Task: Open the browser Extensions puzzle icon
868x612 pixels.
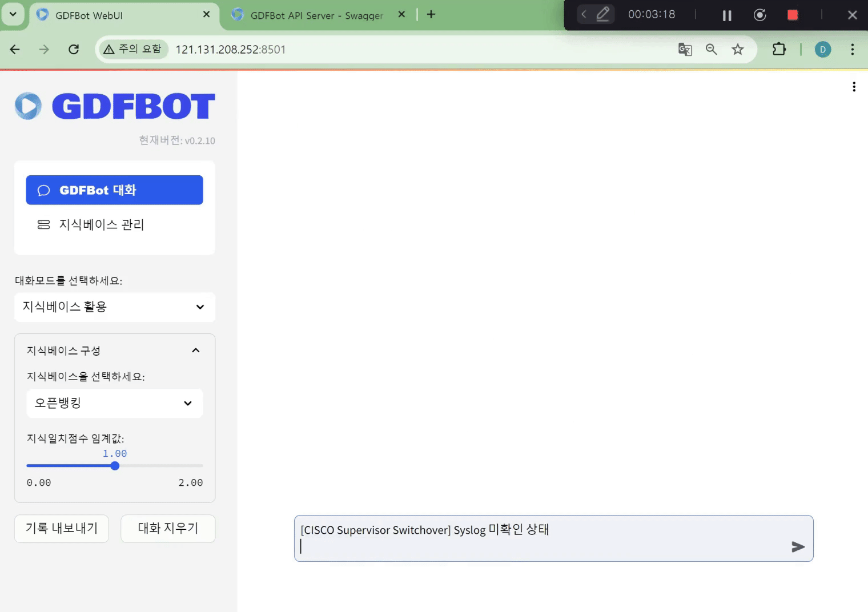Action: (x=779, y=50)
